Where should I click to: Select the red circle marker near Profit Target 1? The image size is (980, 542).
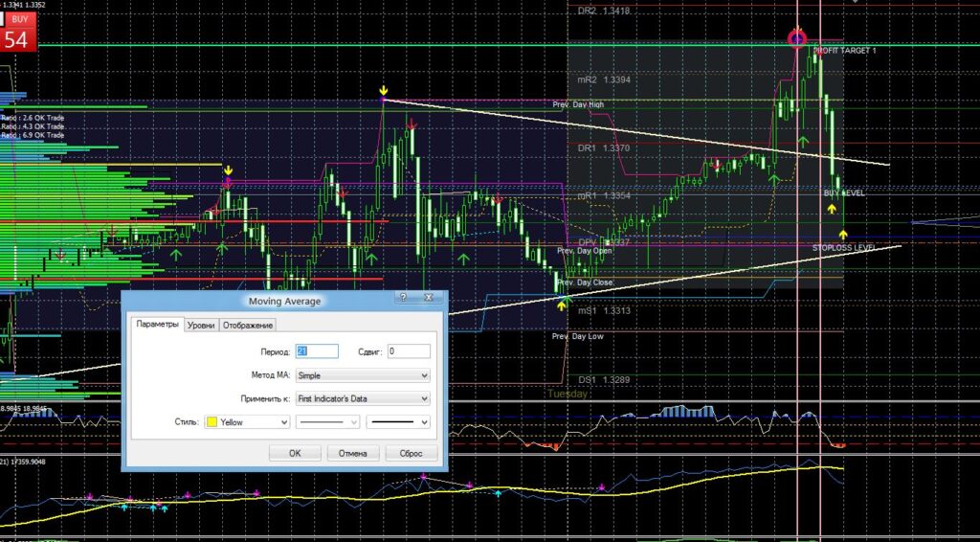click(x=797, y=39)
